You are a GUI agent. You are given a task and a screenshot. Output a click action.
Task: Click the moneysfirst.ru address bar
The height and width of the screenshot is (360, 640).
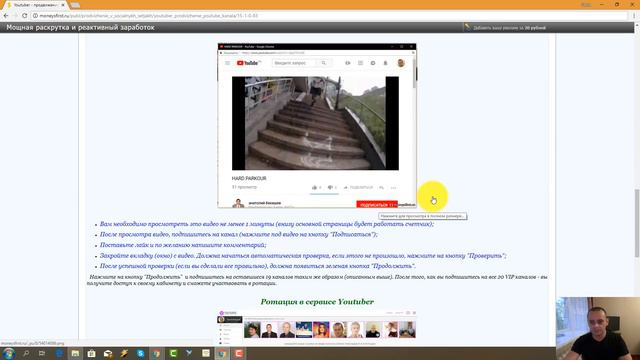pyautogui.click(x=330, y=16)
